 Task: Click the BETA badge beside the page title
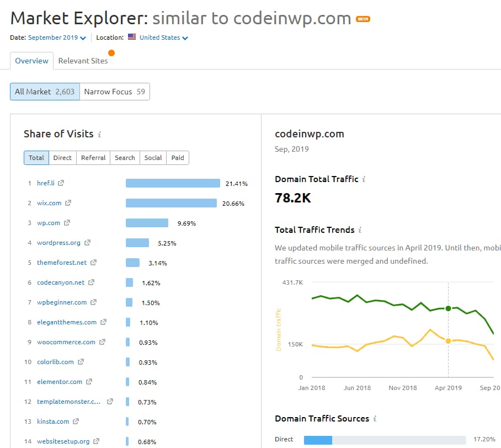363,18
